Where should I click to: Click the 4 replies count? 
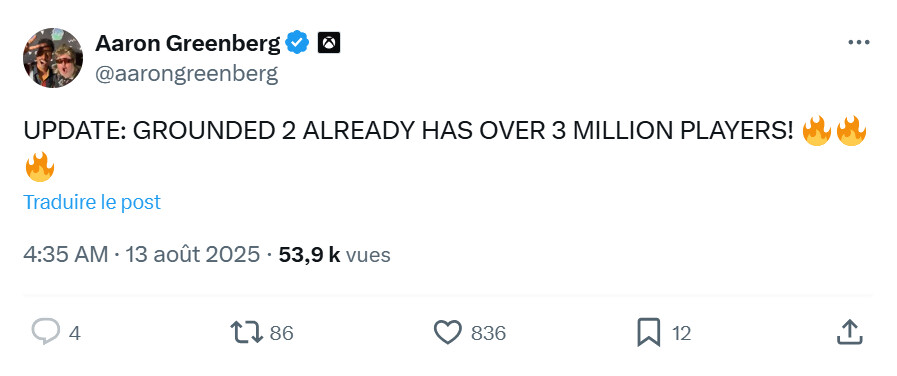pyautogui.click(x=74, y=333)
